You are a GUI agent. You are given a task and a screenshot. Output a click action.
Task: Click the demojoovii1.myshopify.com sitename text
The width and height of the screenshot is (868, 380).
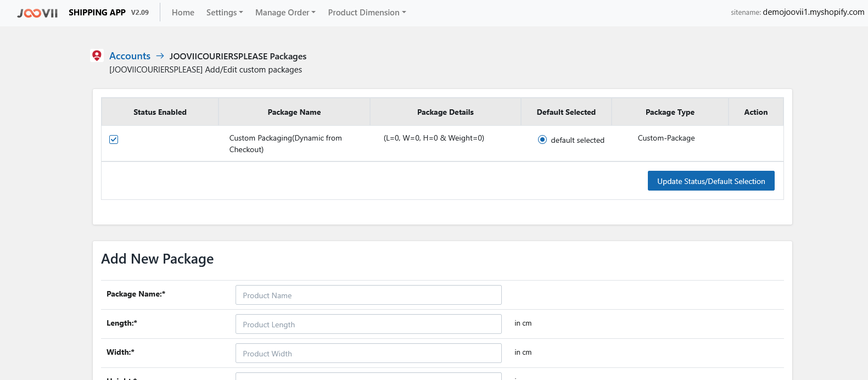pos(813,12)
